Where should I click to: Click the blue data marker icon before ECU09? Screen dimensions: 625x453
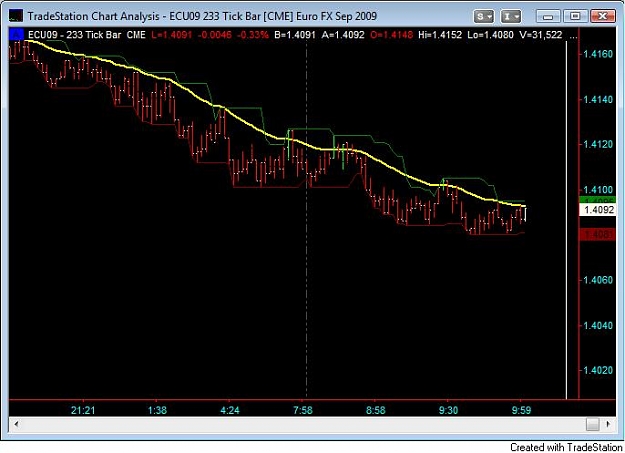click(16, 35)
